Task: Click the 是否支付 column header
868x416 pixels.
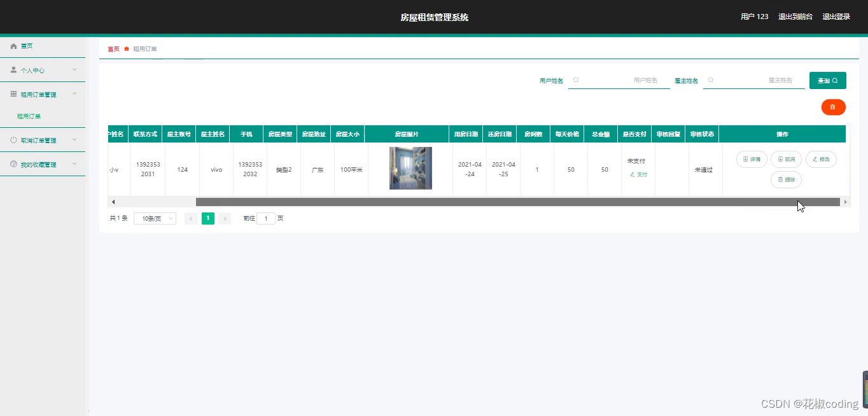Action: point(634,134)
